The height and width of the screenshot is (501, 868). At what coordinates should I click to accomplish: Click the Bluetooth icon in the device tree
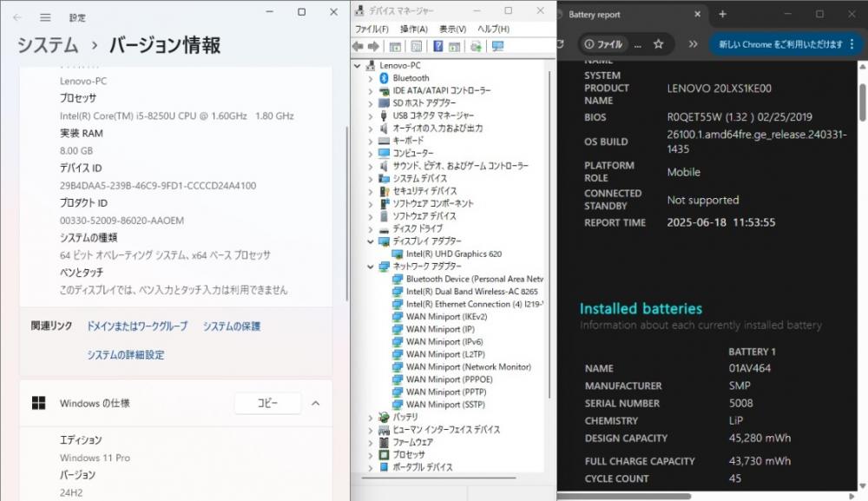385,78
